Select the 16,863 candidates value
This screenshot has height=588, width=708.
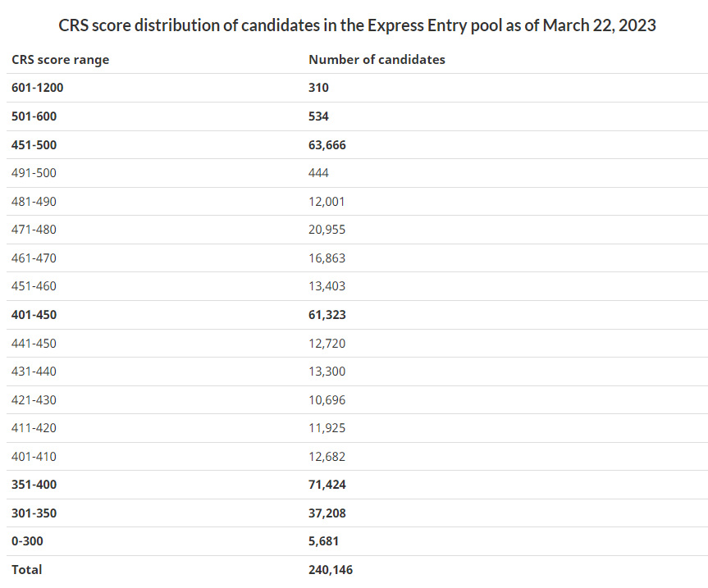pos(327,258)
